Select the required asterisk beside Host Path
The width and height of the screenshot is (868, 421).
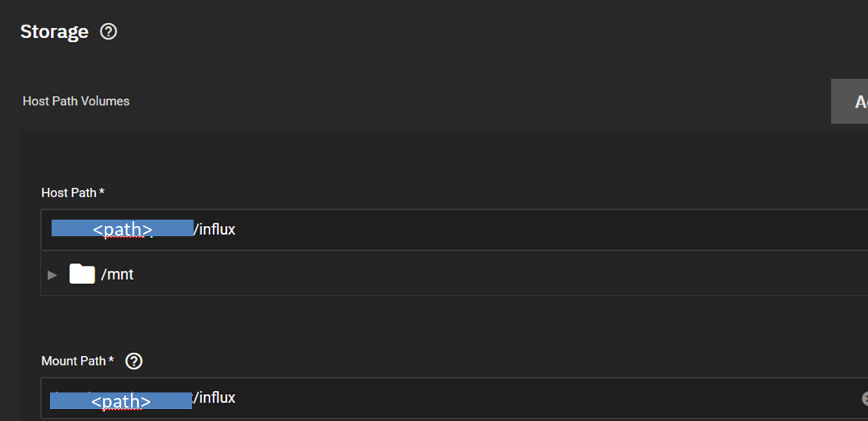[x=102, y=191]
